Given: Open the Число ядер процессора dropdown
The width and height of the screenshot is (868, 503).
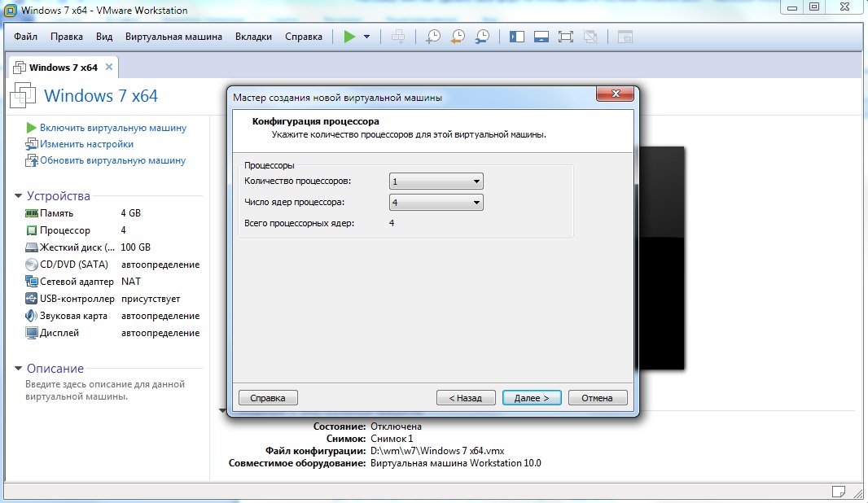Looking at the screenshot, I should (436, 203).
